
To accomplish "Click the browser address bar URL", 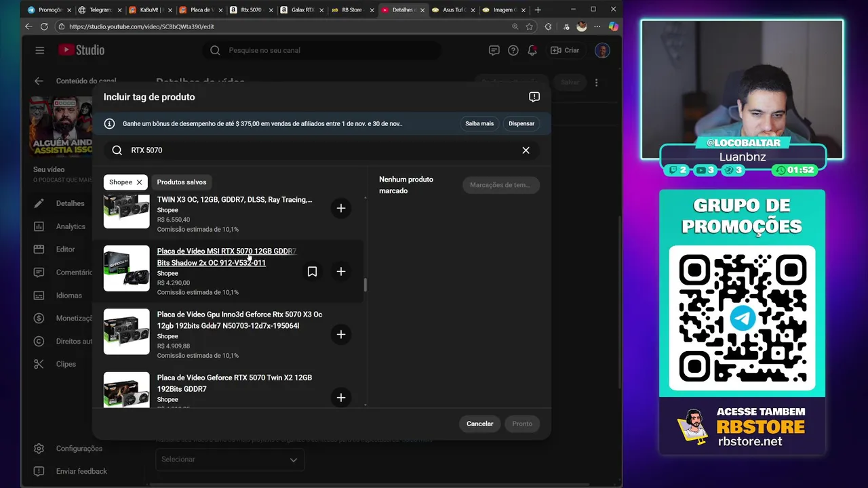I will pos(141,26).
